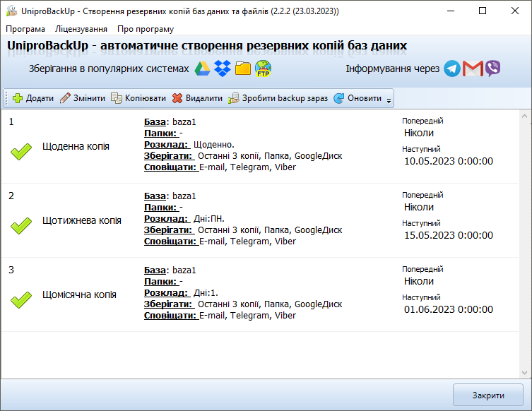Click the next run date 15.05.2023 0:00:00
532x411 pixels.
coord(448,235)
